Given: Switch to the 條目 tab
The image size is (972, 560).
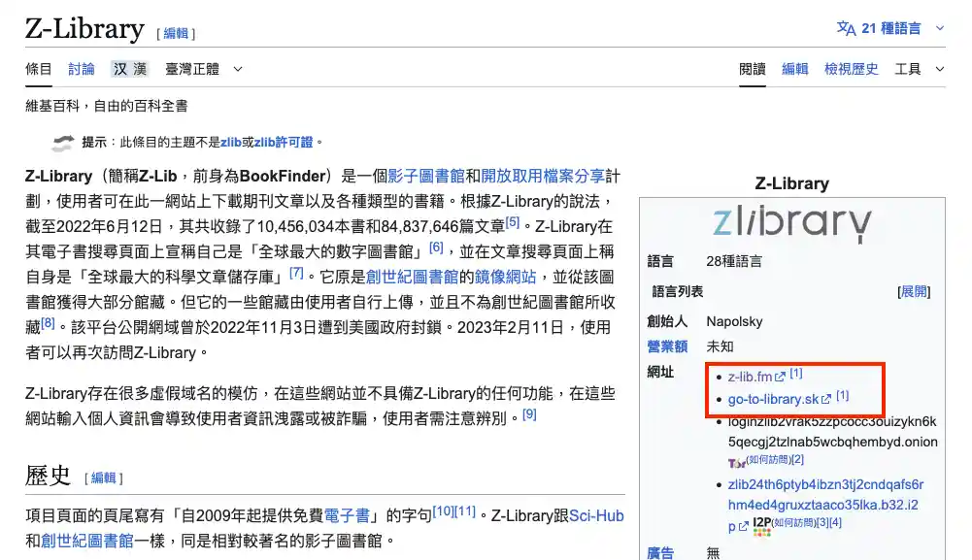Looking at the screenshot, I should pyautogui.click(x=39, y=69).
